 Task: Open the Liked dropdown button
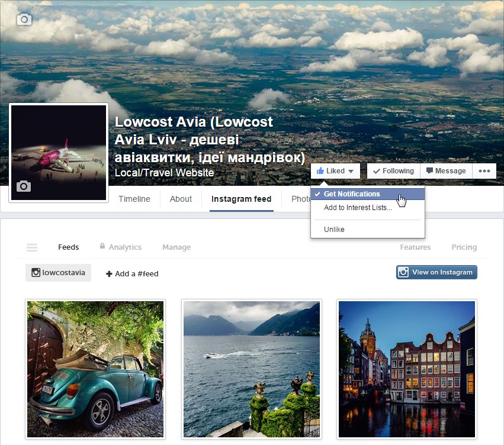pos(335,171)
